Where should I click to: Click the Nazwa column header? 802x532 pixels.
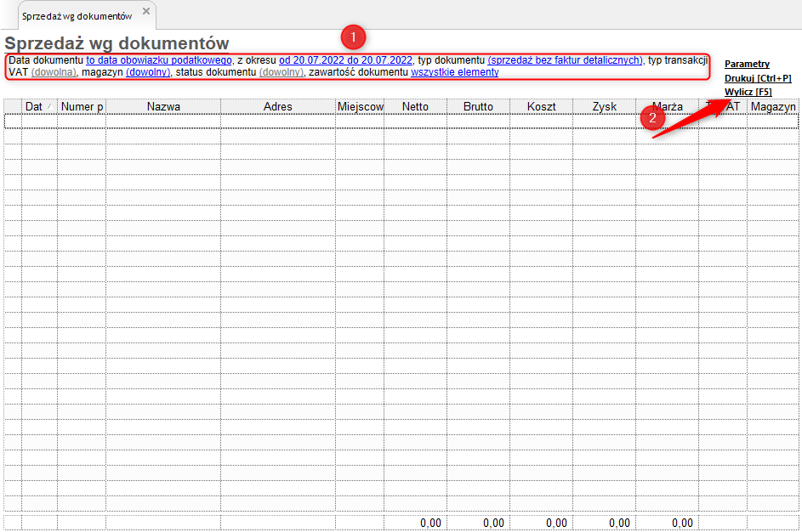(163, 106)
